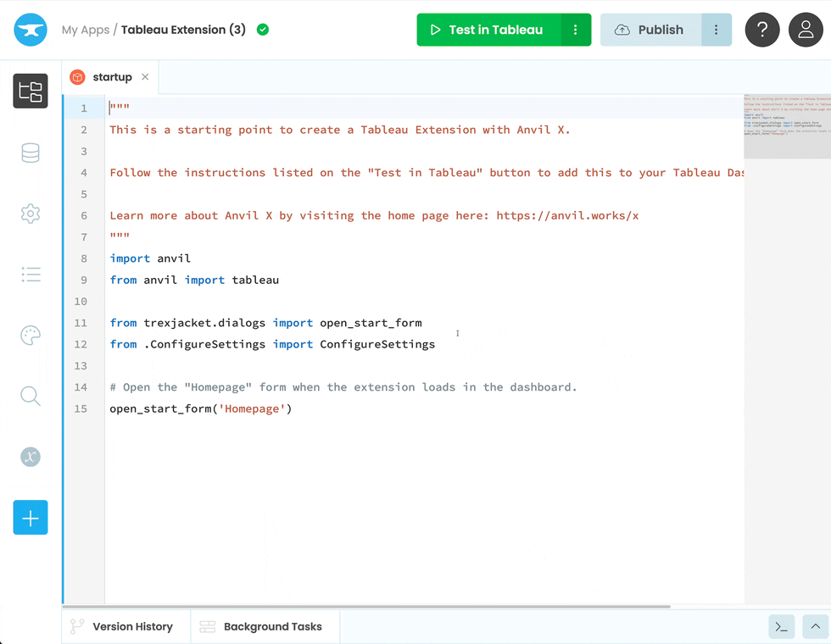Open the Version History tab

tap(125, 626)
